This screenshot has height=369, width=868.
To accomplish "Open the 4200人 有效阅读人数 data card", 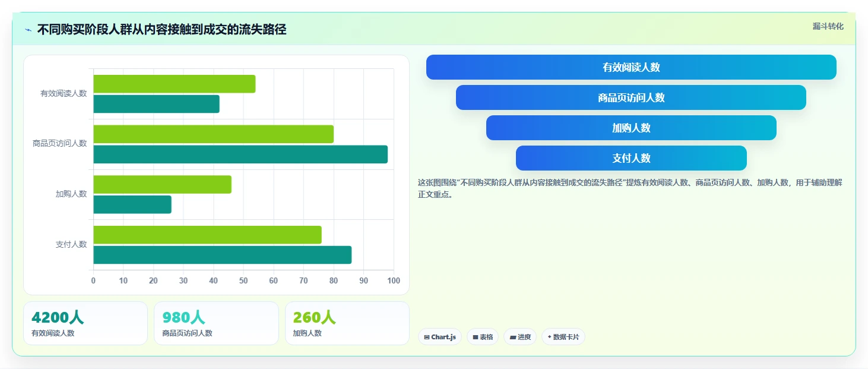I will [x=85, y=323].
